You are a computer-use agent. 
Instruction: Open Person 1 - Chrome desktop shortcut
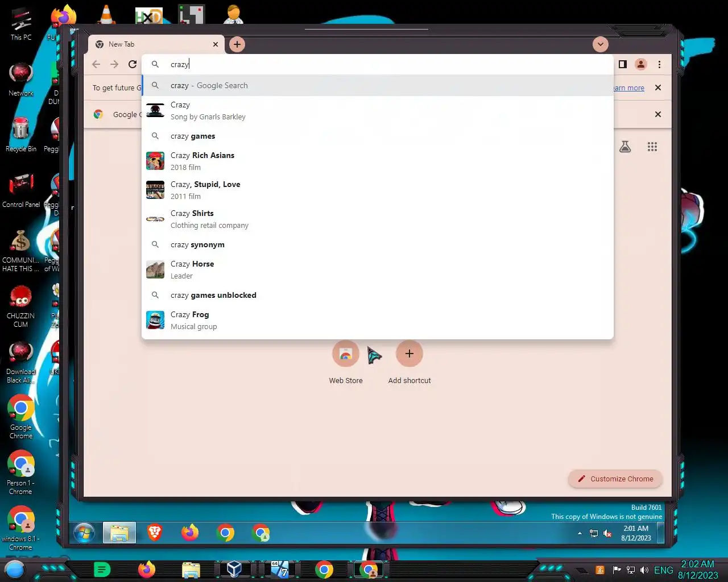21,473
